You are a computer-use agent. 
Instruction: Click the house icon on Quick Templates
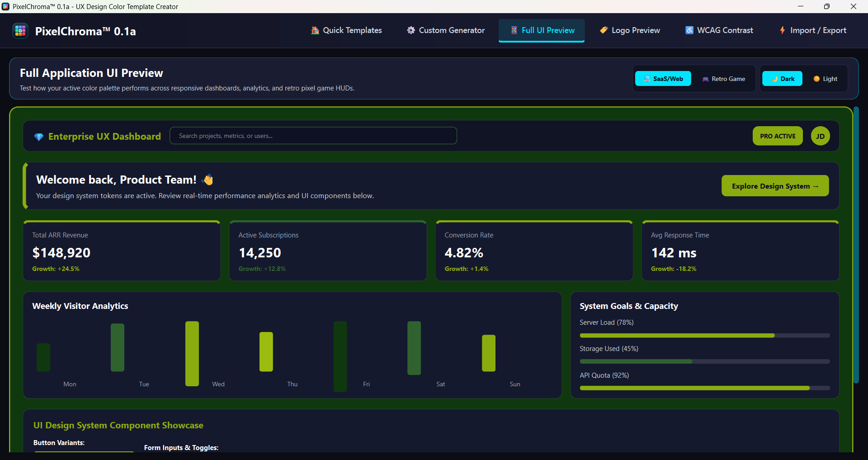pos(315,30)
